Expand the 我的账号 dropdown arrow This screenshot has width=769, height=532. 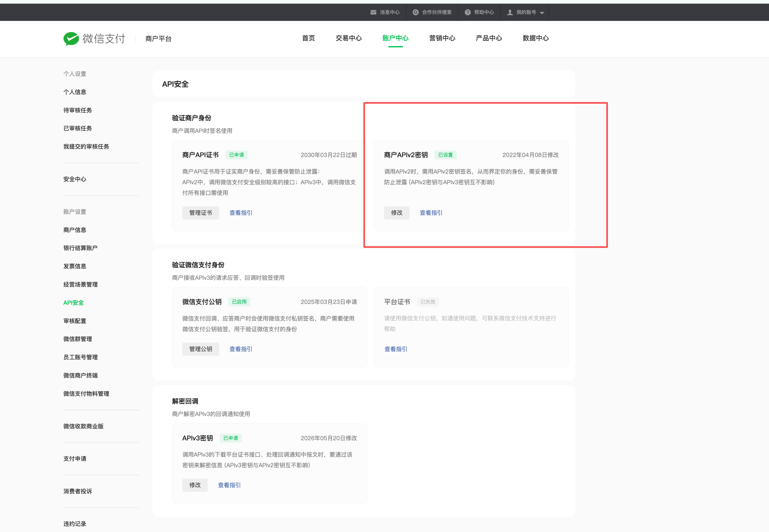pos(542,13)
